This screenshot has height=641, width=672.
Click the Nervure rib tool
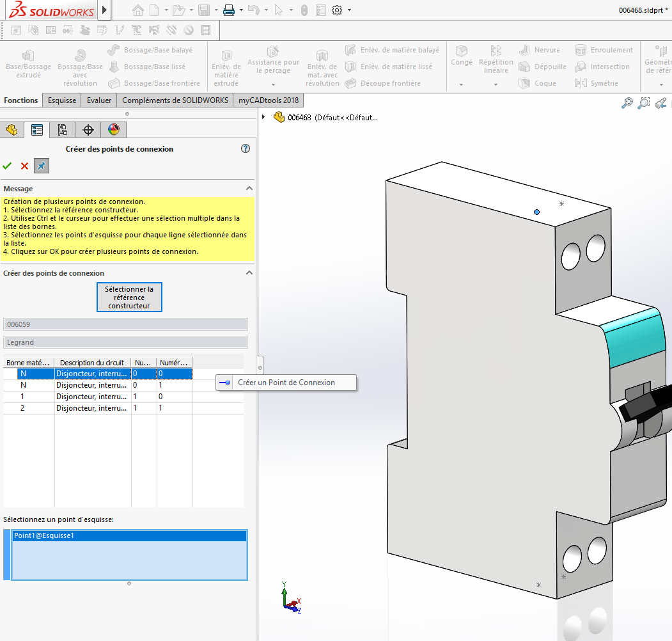pyautogui.click(x=540, y=50)
